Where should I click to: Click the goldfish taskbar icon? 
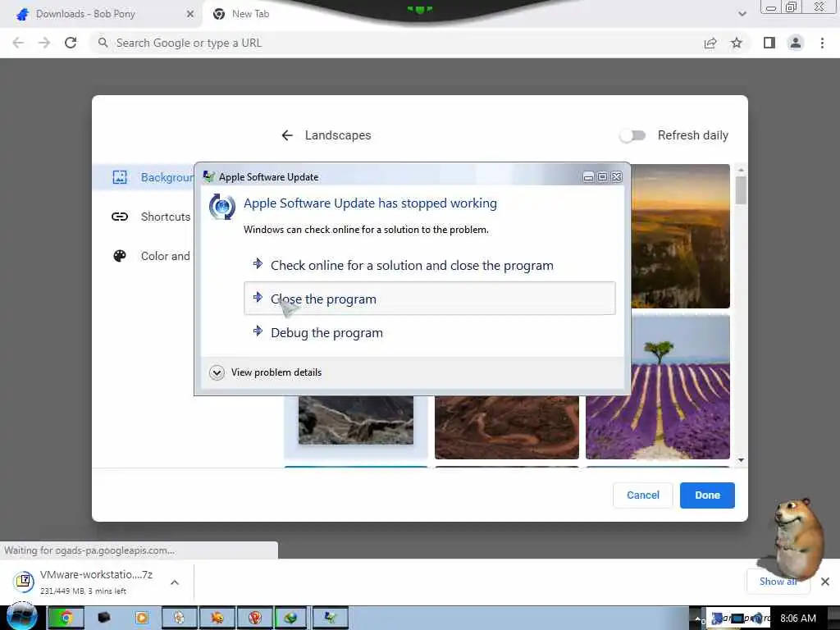pyautogui.click(x=217, y=619)
